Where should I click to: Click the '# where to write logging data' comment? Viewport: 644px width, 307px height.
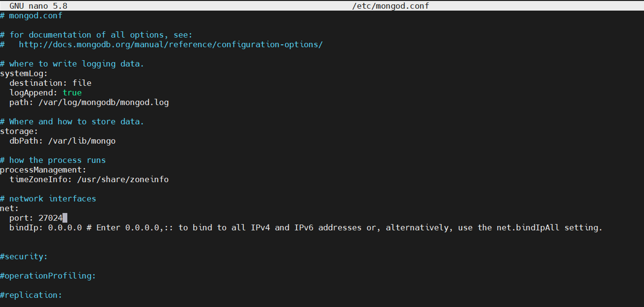(x=72, y=64)
